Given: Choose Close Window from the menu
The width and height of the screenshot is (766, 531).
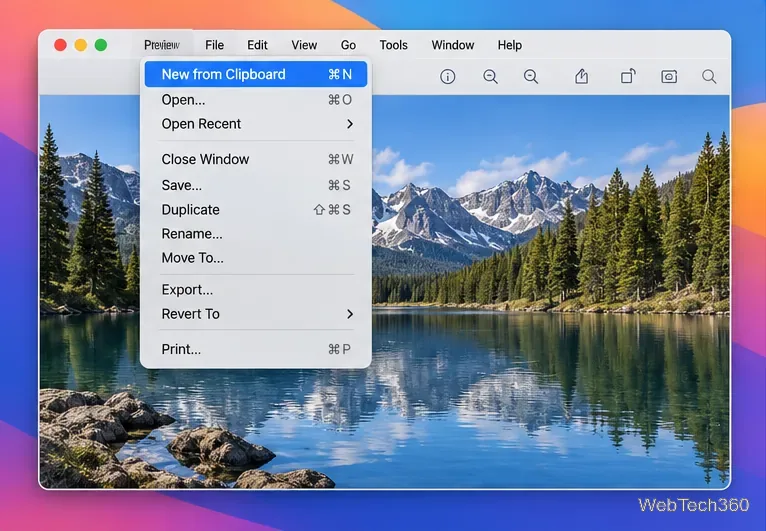Looking at the screenshot, I should 256,159.
